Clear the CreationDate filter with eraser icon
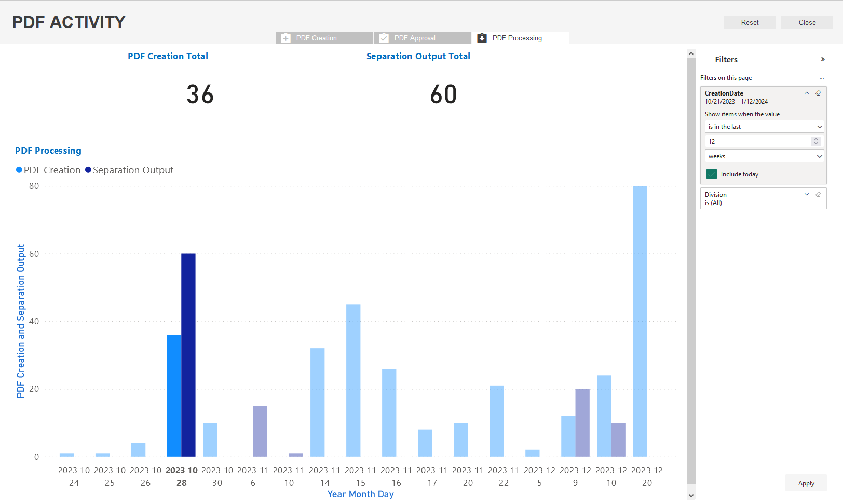This screenshot has height=504, width=843. pyautogui.click(x=818, y=93)
